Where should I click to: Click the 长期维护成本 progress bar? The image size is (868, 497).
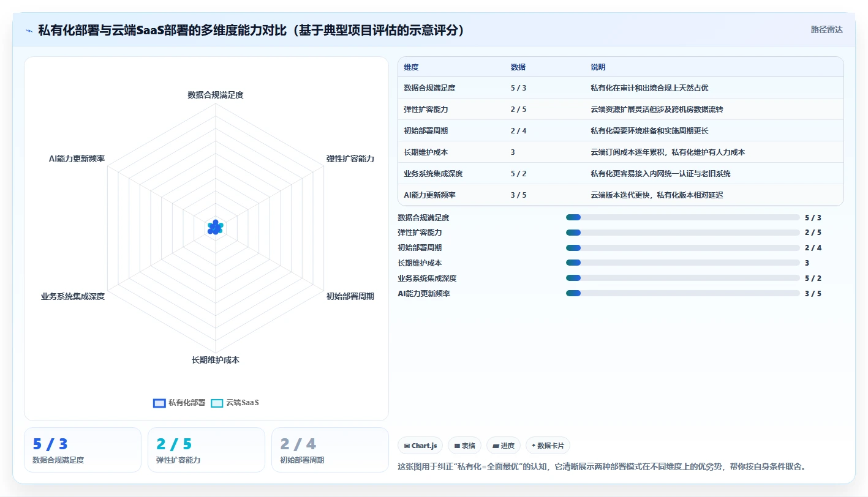point(683,263)
